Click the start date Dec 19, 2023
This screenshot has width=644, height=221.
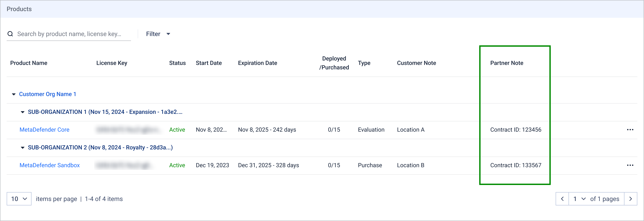[x=213, y=165]
